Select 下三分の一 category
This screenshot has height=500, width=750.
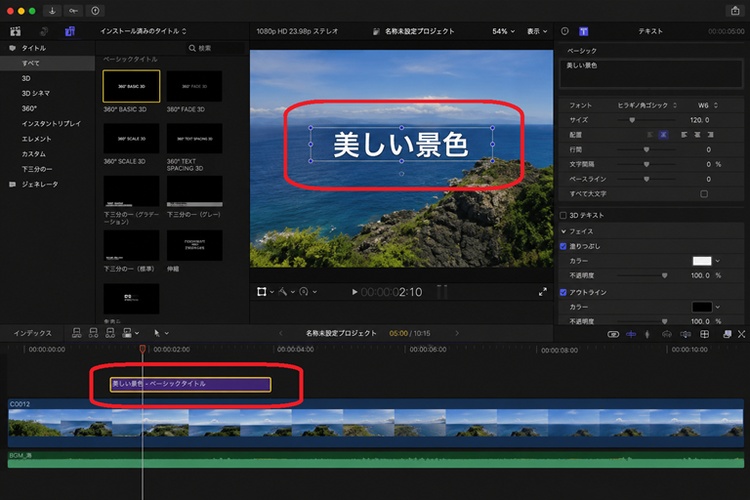pyautogui.click(x=37, y=169)
